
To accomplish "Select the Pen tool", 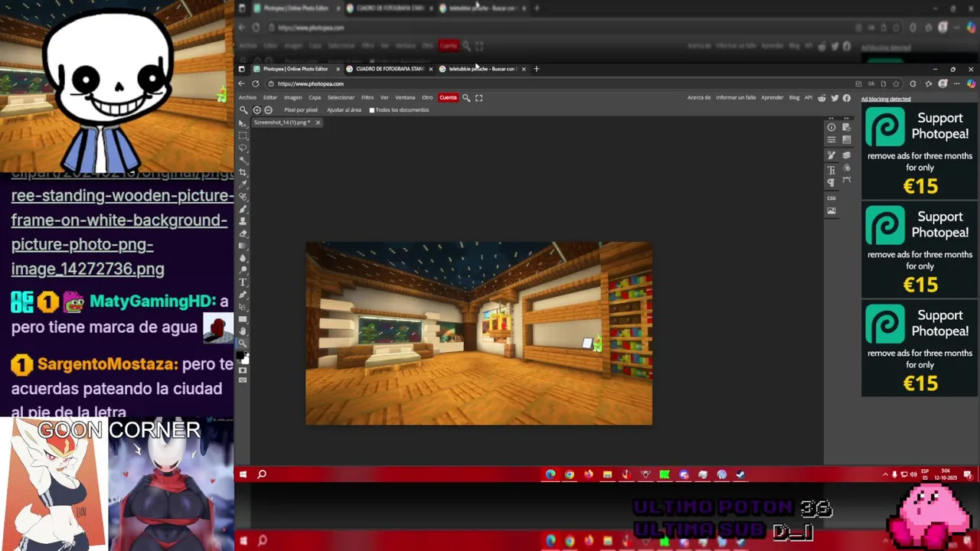I will tap(243, 295).
